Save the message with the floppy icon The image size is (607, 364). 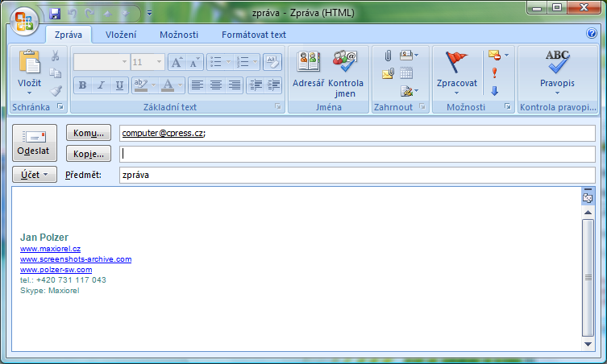pos(55,14)
